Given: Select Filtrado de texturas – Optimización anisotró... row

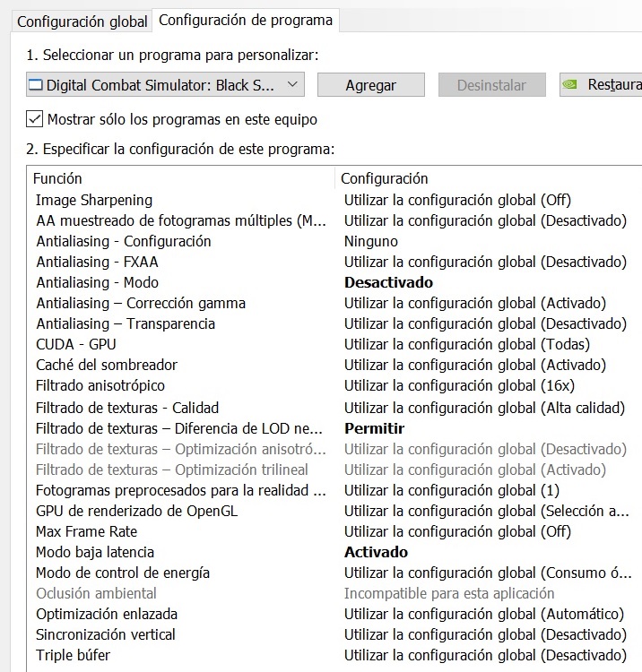Looking at the screenshot, I should [x=334, y=449].
